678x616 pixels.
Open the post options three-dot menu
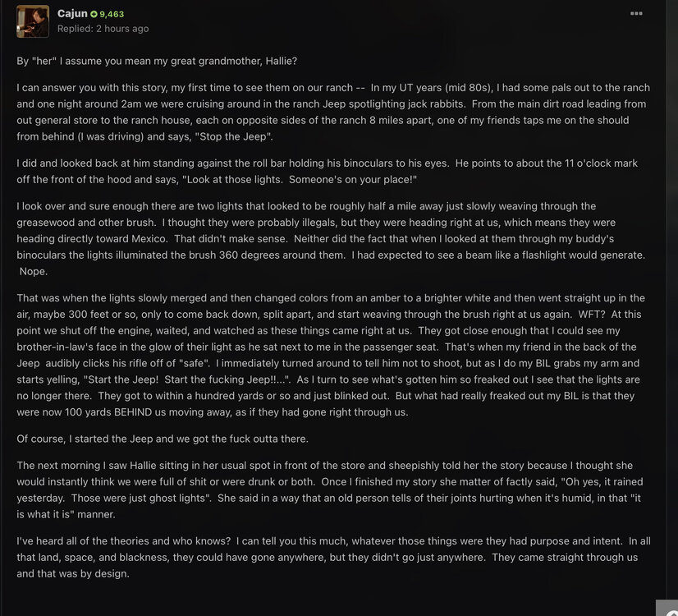(x=636, y=14)
